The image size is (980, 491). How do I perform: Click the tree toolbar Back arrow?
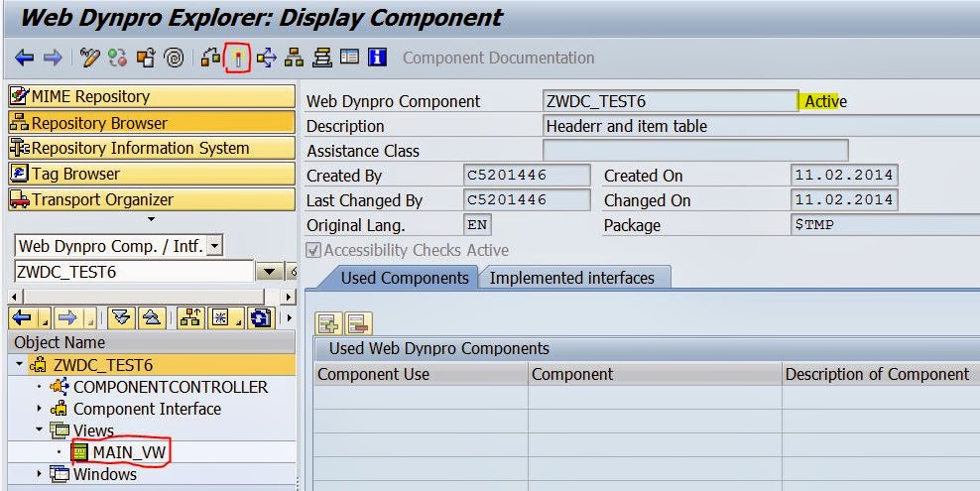point(23,318)
